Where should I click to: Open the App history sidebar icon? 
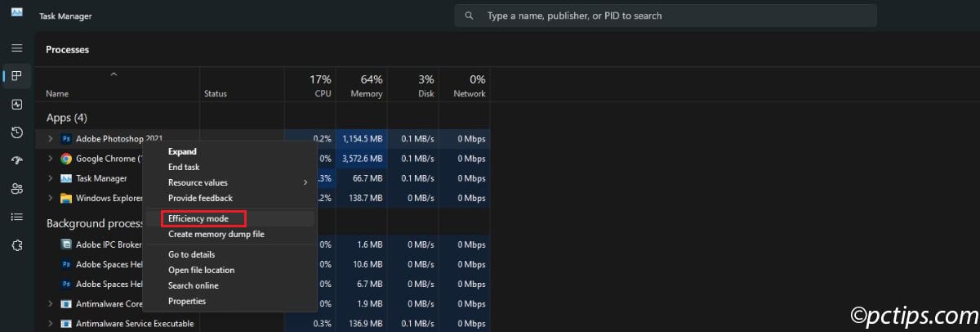(16, 132)
